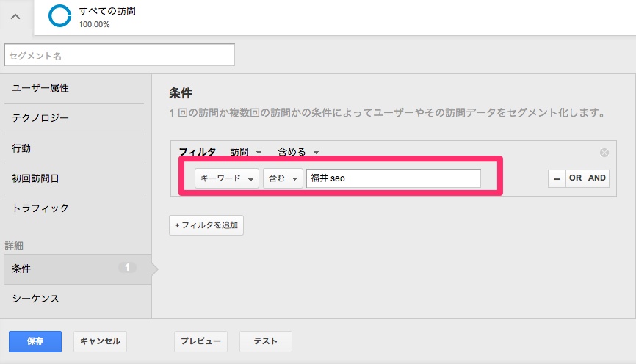Open the 行動 section
Image resolution: width=636 pixels, height=364 pixels.
(x=76, y=148)
